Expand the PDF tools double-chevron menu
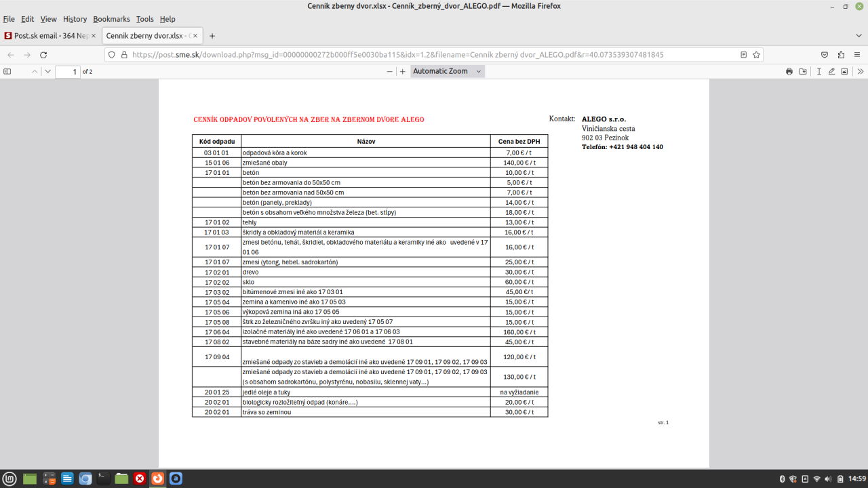The width and height of the screenshot is (868, 488). click(x=861, y=71)
